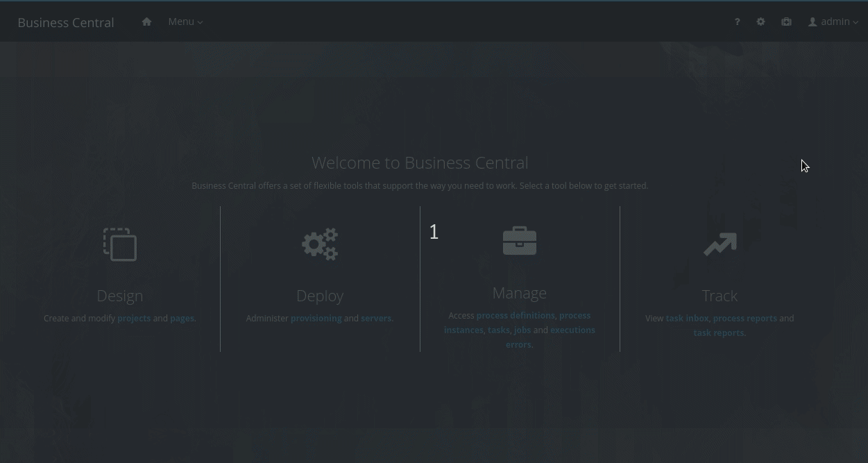This screenshot has height=463, width=868.
Task: Click the Home icon in navbar
Action: (x=146, y=22)
